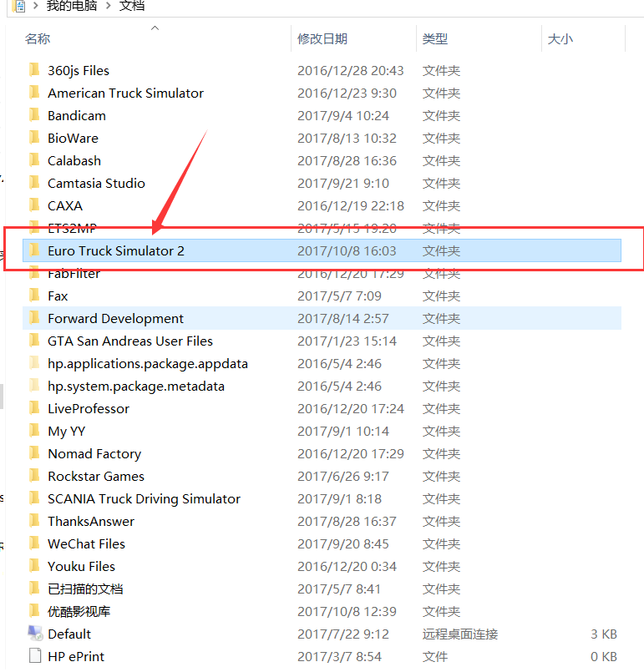This screenshot has height=672, width=644.
Task: Select the 360js Files folder name
Action: click(x=79, y=70)
